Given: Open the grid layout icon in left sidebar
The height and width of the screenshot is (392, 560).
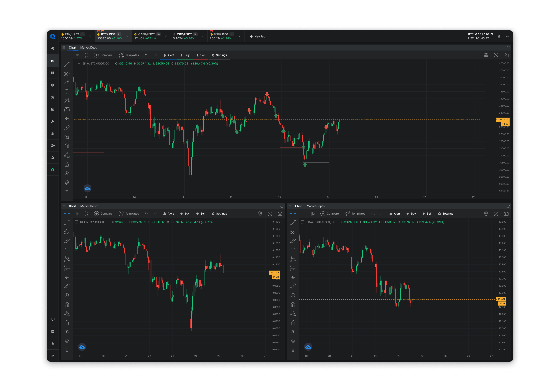Looking at the screenshot, I should coord(53,73).
